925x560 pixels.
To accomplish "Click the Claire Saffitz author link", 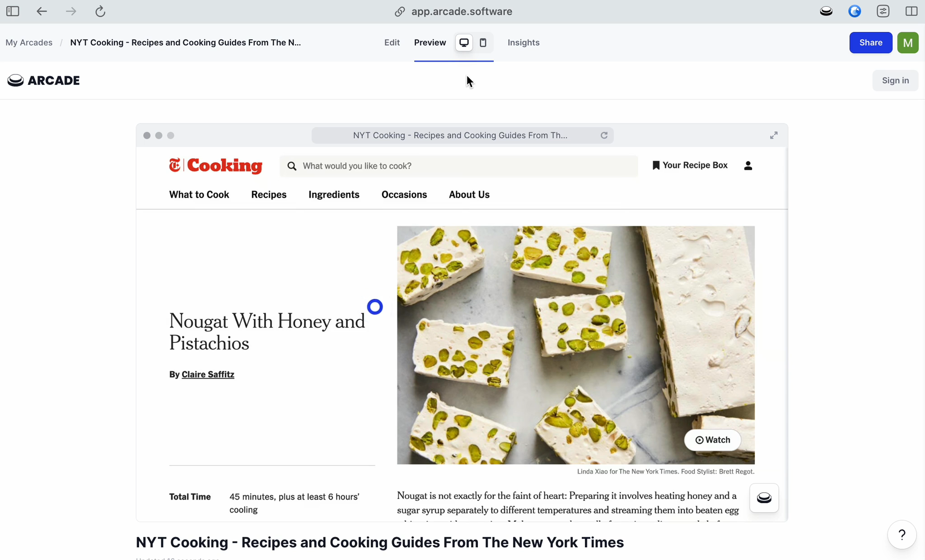I will tap(207, 374).
